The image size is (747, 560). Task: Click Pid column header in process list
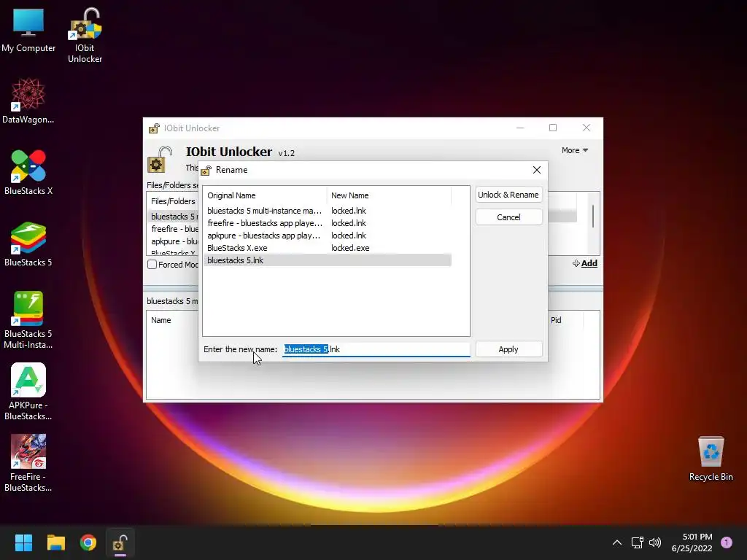coord(556,320)
